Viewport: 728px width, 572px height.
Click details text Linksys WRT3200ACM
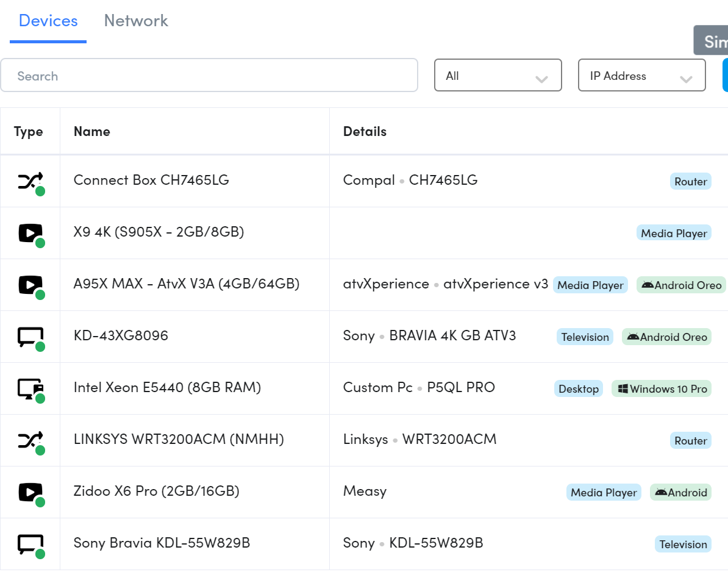click(419, 439)
